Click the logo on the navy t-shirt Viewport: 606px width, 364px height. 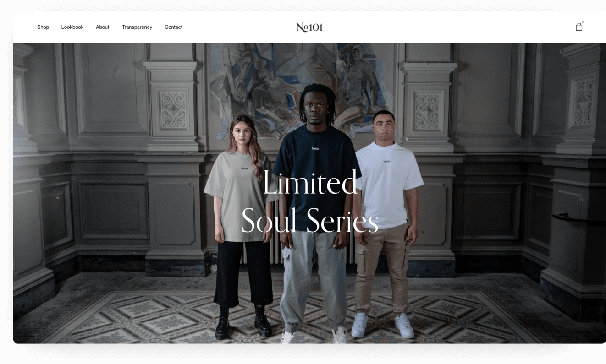click(315, 148)
